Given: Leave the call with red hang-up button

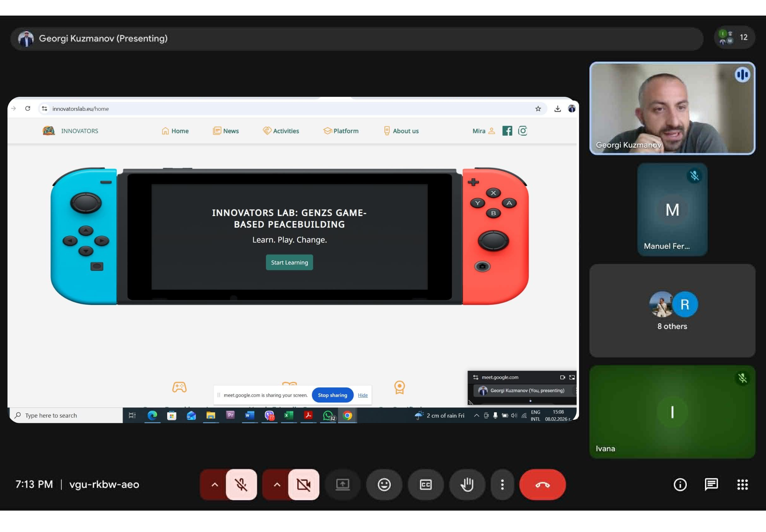Looking at the screenshot, I should click(x=543, y=485).
